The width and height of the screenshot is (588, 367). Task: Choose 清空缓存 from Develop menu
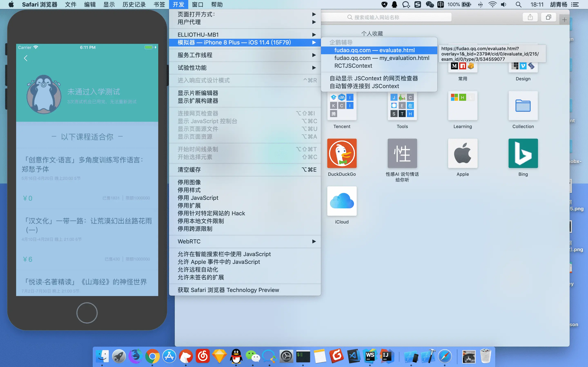[189, 170]
